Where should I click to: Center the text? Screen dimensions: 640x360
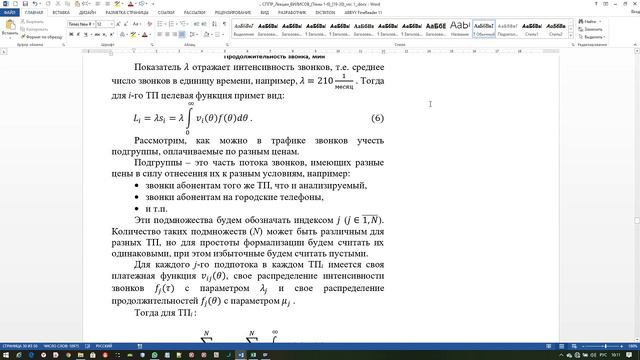pyautogui.click(x=167, y=35)
